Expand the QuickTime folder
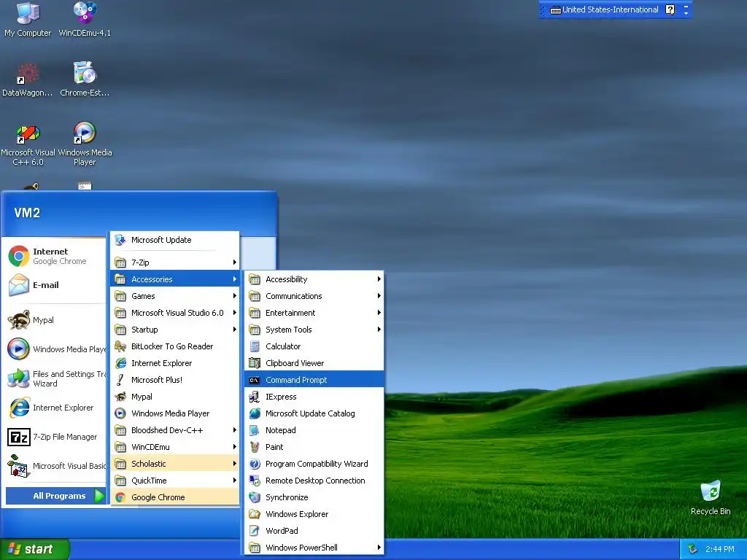The image size is (747, 560). click(175, 481)
